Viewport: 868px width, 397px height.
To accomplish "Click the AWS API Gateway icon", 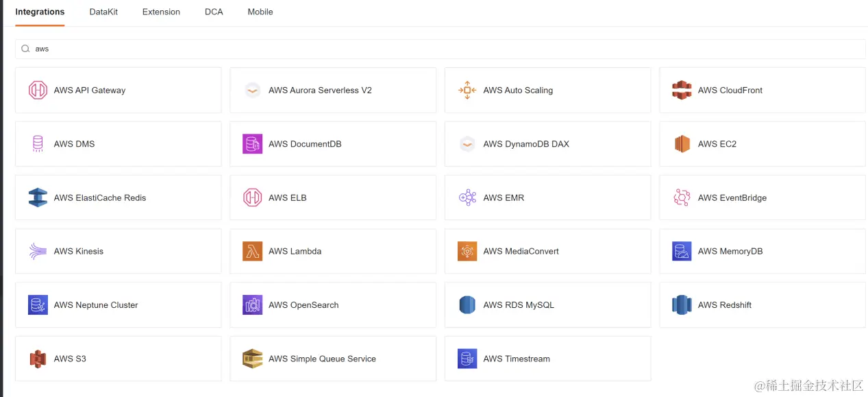I will point(38,91).
